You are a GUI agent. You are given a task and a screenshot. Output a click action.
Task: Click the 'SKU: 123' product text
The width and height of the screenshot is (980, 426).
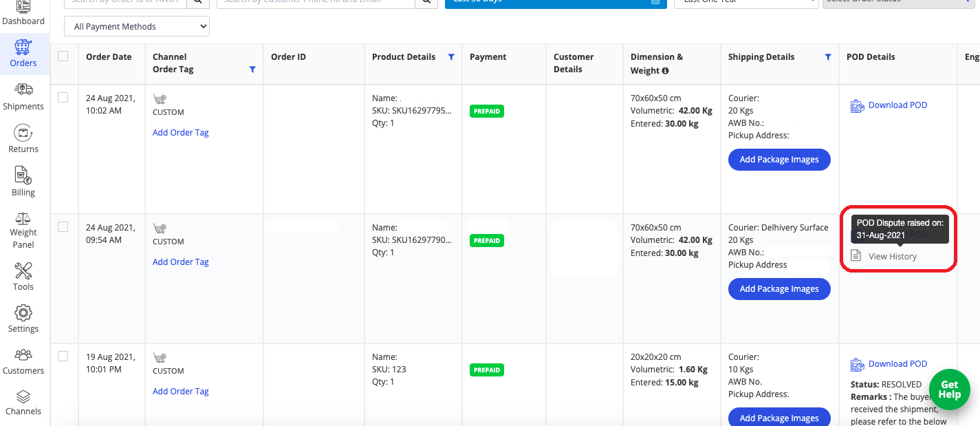pos(389,370)
